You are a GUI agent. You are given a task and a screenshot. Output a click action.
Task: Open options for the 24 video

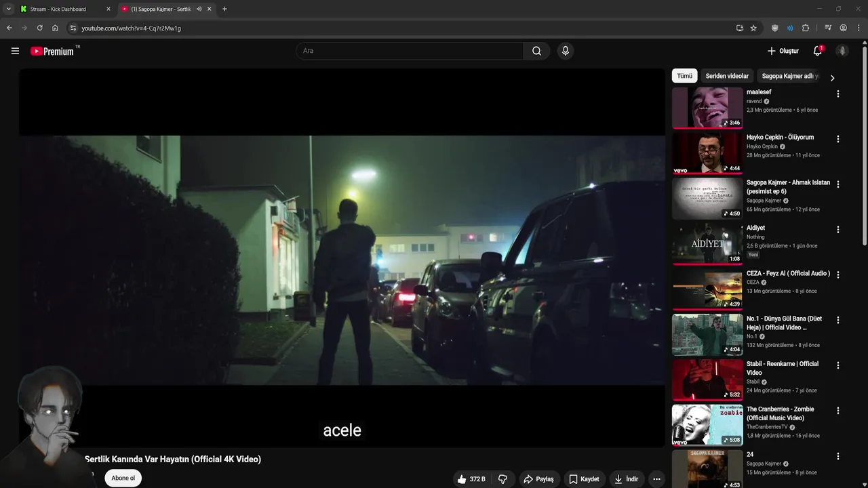[838, 456]
